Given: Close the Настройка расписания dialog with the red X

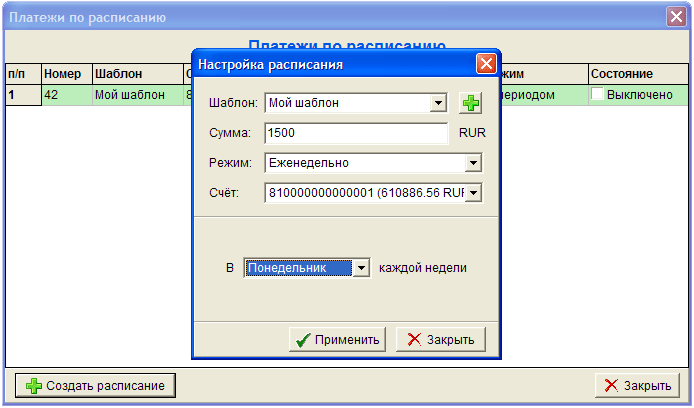Looking at the screenshot, I should coord(486,64).
